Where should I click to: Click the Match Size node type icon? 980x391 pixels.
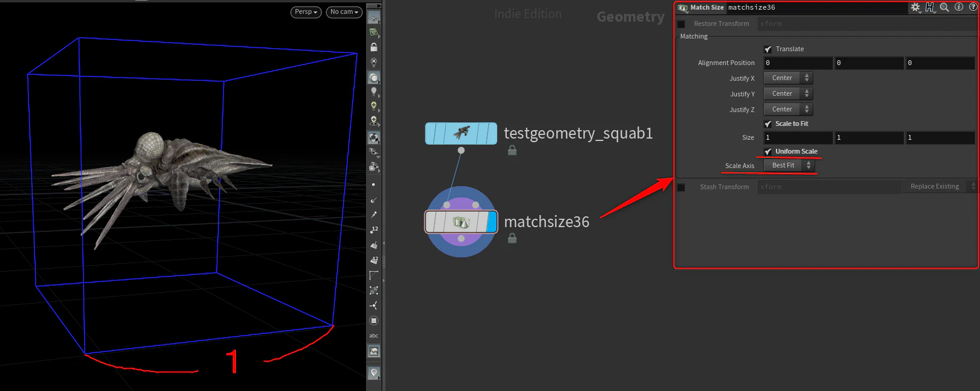tap(683, 7)
